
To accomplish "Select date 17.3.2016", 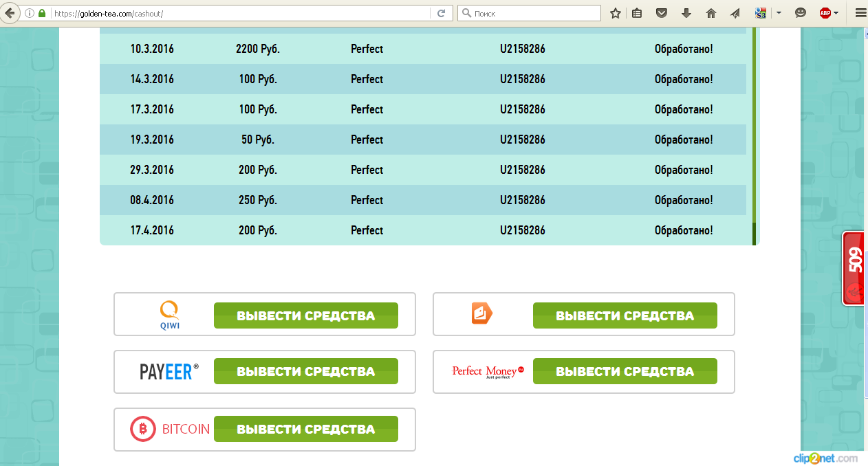I will point(152,109).
